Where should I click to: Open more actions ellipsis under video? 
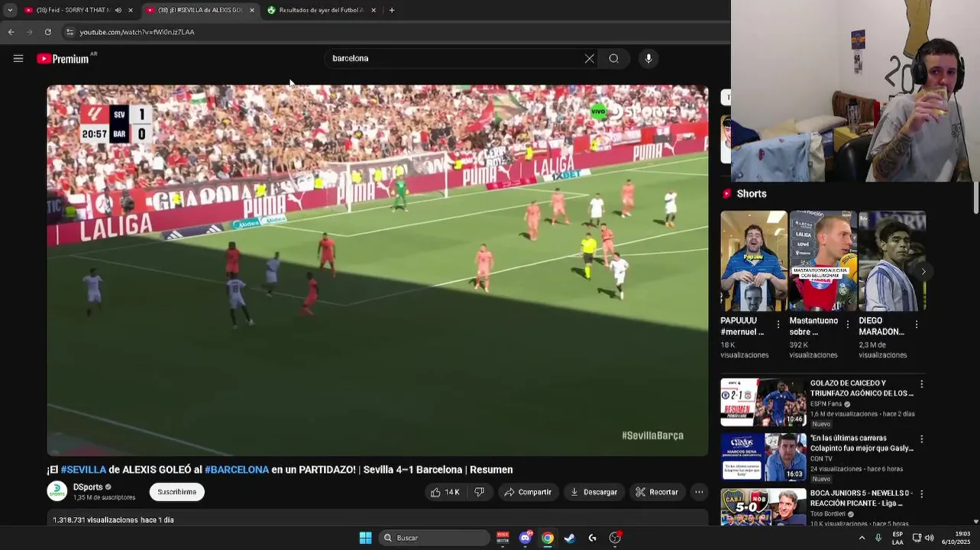(x=699, y=492)
